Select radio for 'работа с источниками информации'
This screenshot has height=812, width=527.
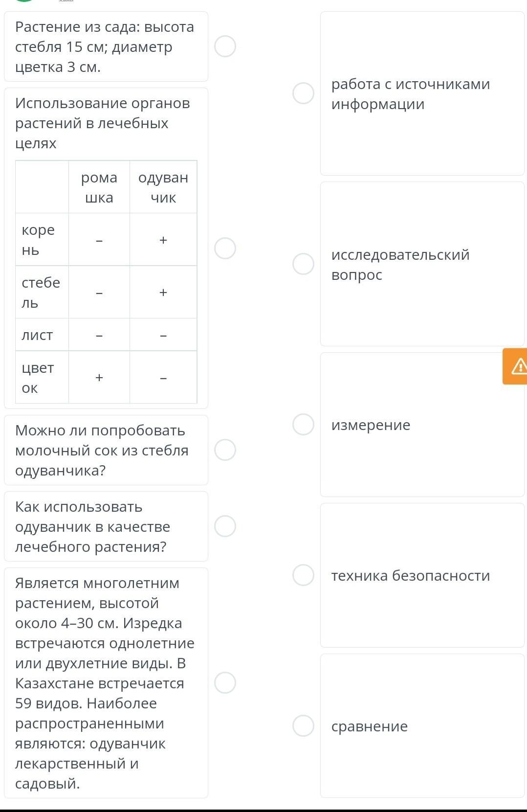coord(303,93)
